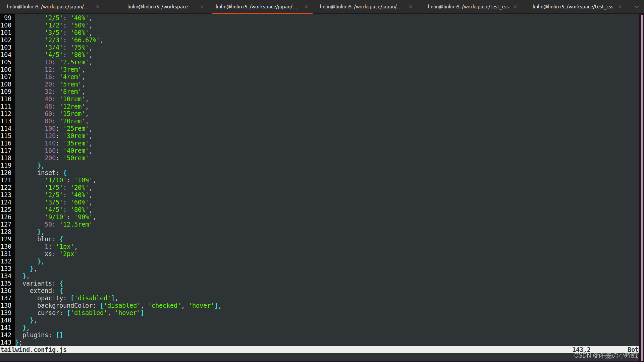The height and width of the screenshot is (362, 644).
Task: Open the terminal tab list dropdown arrow
Action: tap(637, 7)
